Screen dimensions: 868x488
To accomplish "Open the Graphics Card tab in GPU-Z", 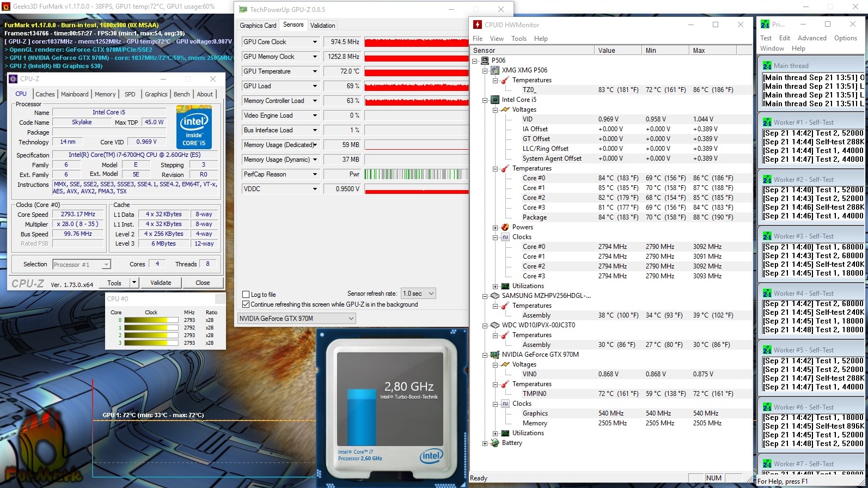I will click(258, 26).
